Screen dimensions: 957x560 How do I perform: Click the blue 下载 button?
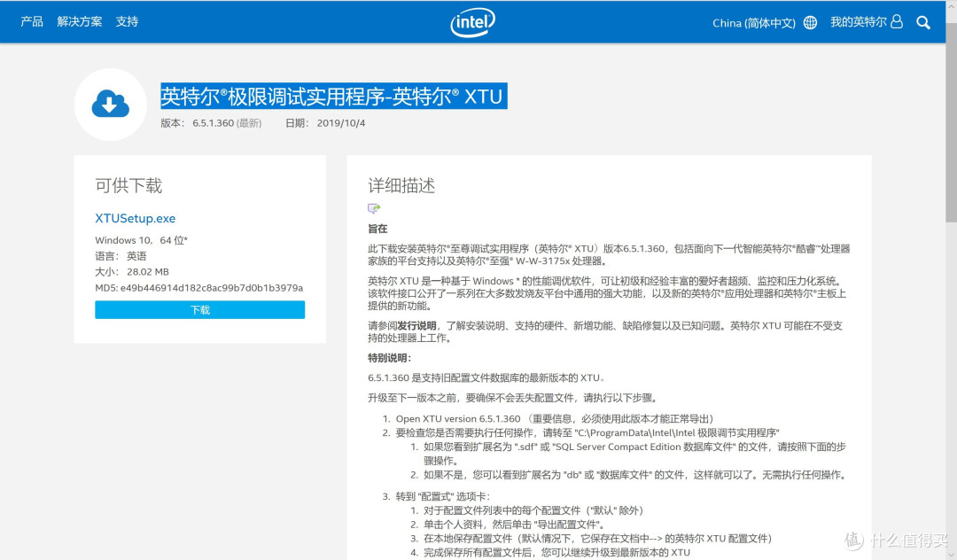[x=199, y=310]
